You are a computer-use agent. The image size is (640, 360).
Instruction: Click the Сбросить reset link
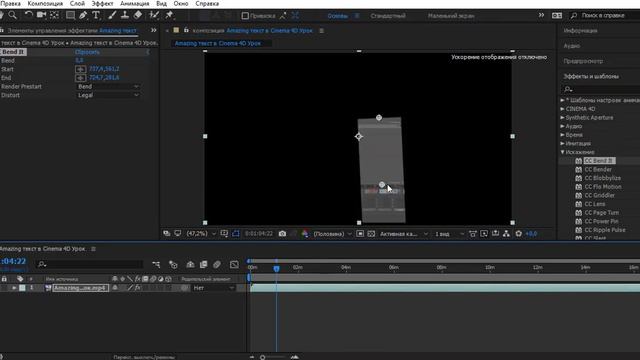[87, 52]
